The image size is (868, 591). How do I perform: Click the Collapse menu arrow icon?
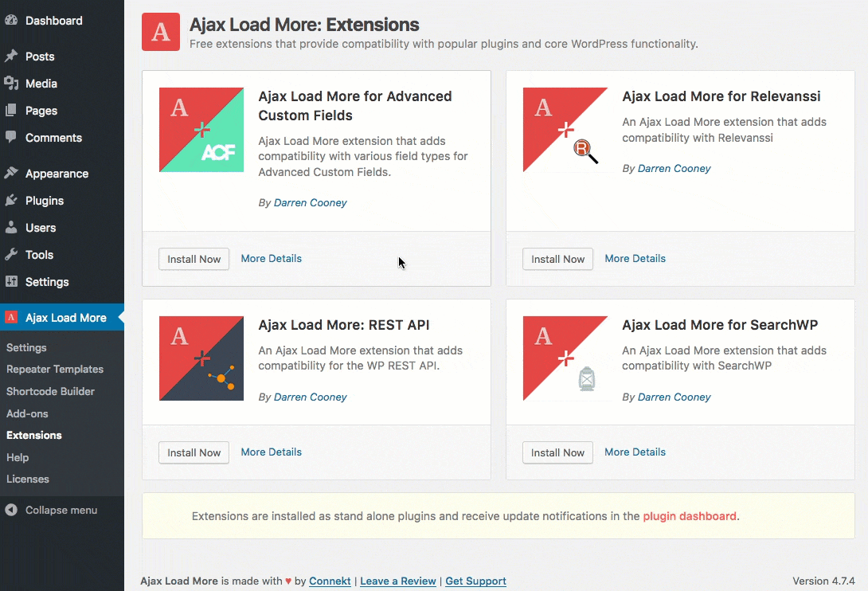[11, 510]
